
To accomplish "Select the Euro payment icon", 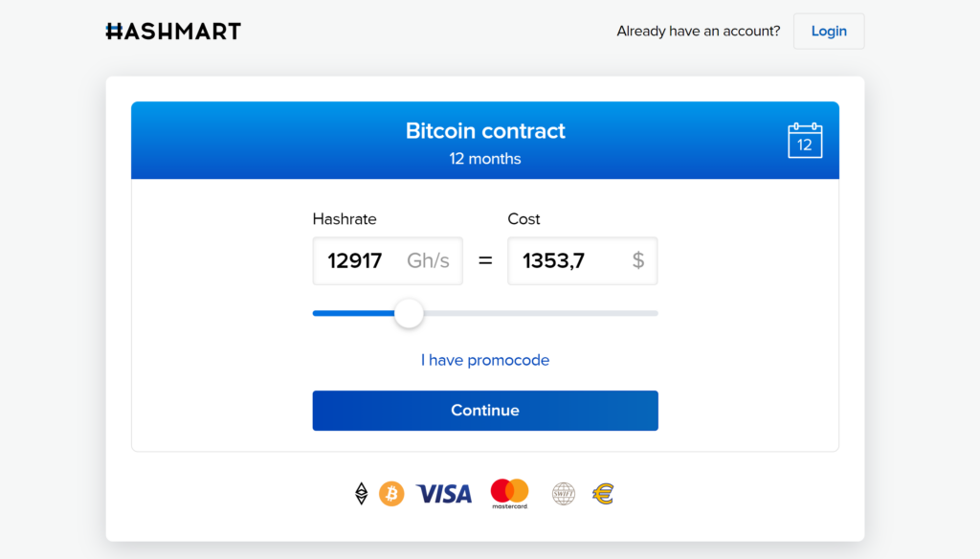I will pos(603,494).
